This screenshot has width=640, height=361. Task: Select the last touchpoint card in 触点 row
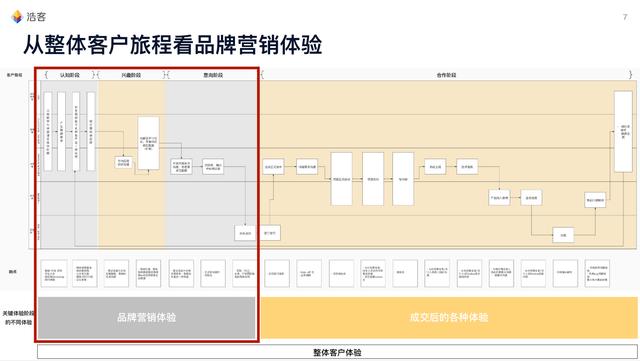pyautogui.click(x=597, y=273)
